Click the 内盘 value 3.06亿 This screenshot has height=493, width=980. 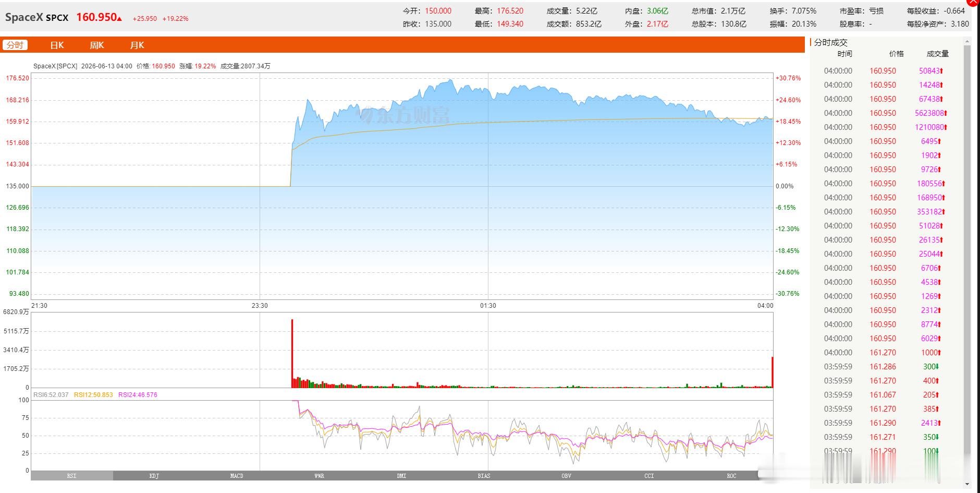658,11
